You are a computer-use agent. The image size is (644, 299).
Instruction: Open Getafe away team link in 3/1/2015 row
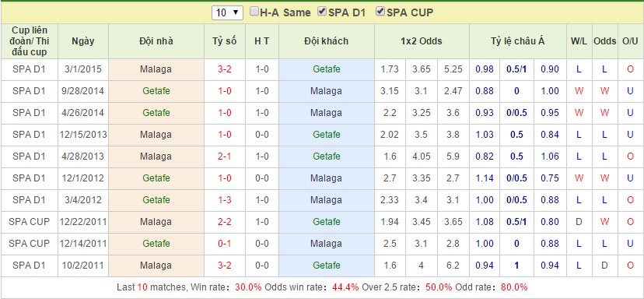pyautogui.click(x=327, y=69)
